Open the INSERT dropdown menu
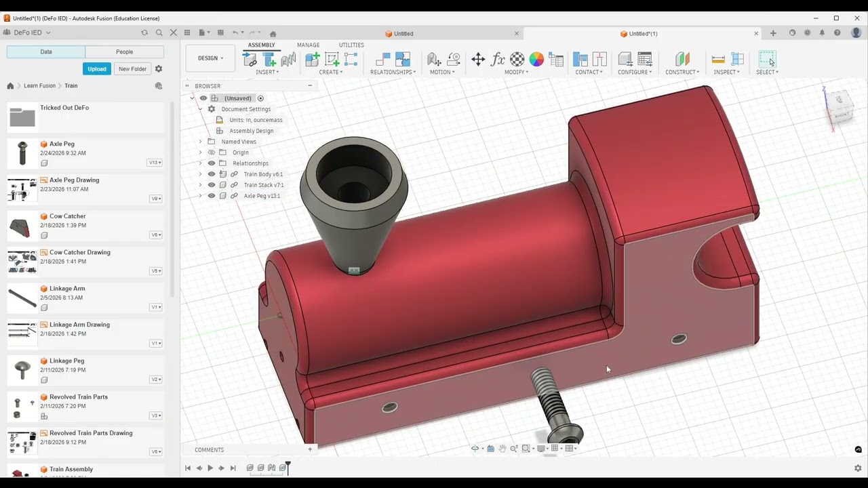This screenshot has height=488, width=868. [x=267, y=72]
